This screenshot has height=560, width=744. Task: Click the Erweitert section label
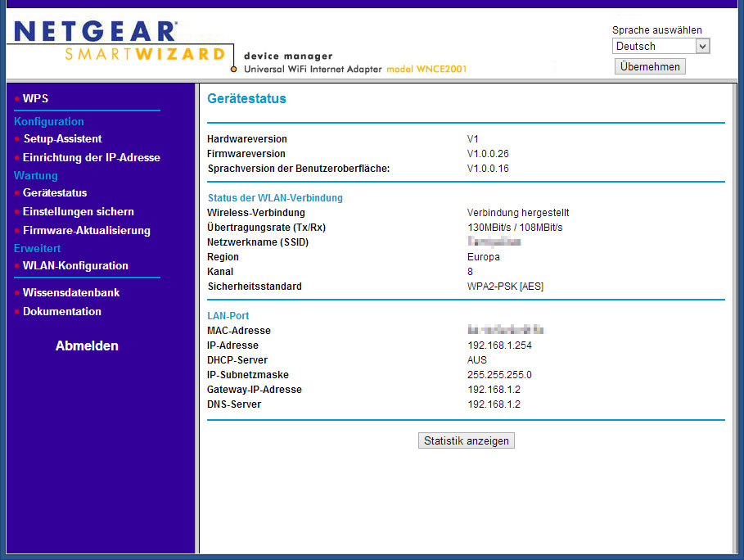[x=38, y=248]
